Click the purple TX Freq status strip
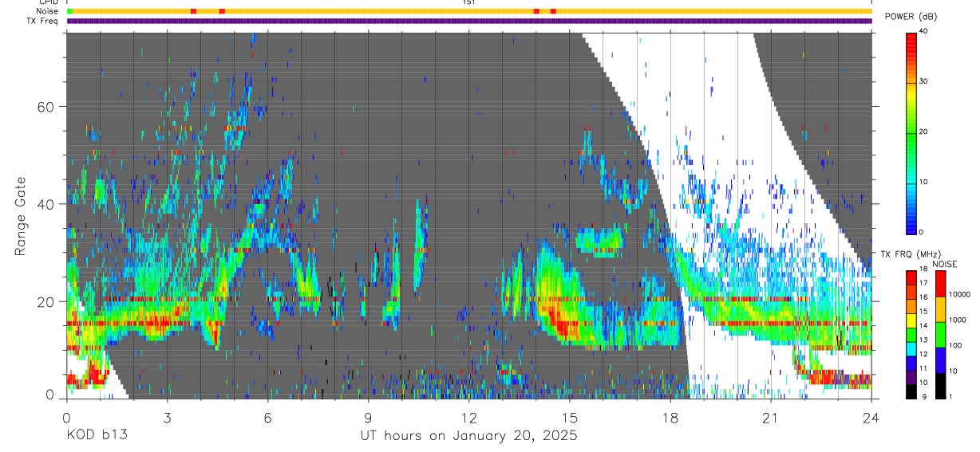The image size is (980, 452). point(469,21)
